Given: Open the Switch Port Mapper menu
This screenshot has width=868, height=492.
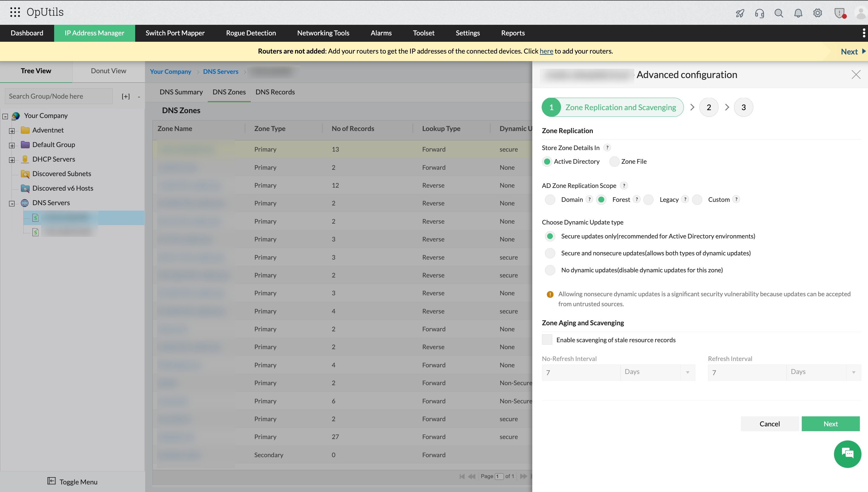Looking at the screenshot, I should [175, 33].
